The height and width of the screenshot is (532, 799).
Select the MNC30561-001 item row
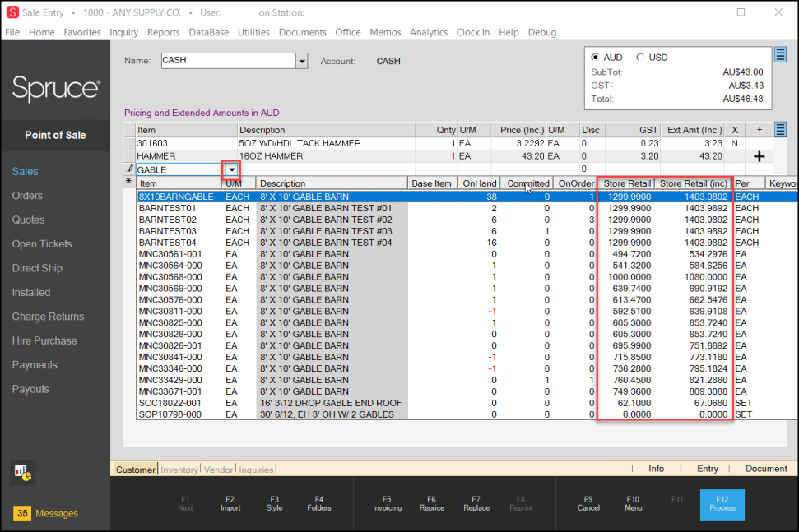(x=467, y=254)
